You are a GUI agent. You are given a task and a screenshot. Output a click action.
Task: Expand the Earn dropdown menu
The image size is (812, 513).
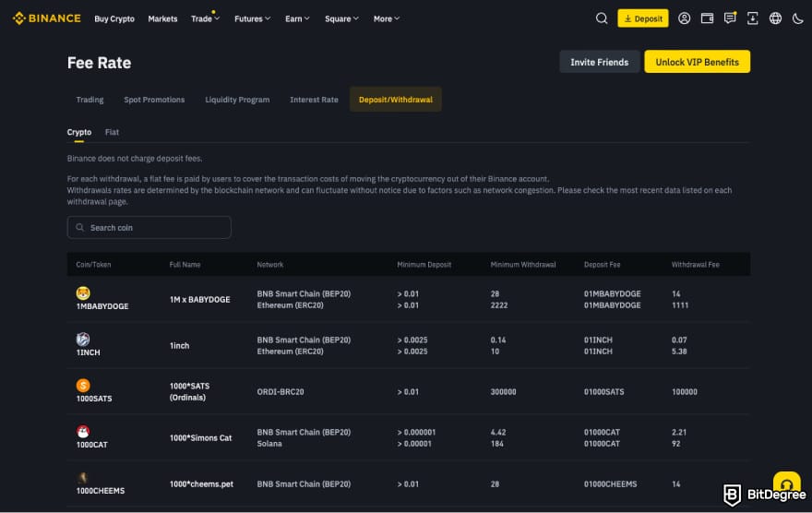(297, 18)
